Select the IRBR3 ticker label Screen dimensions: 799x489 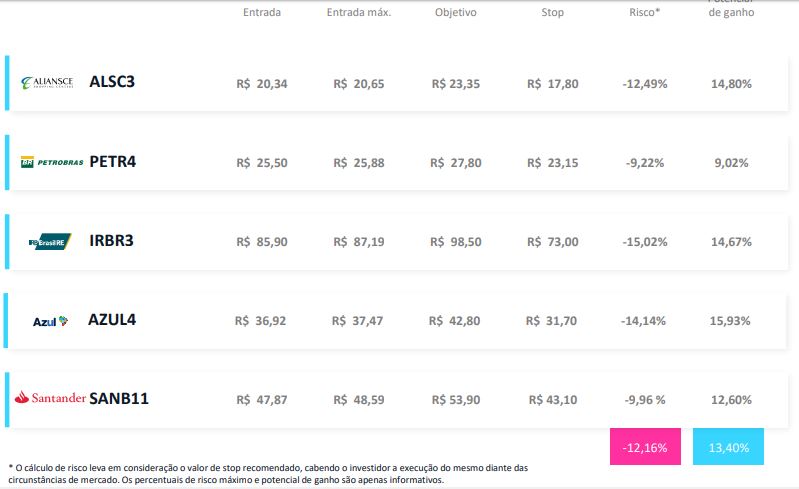point(111,240)
